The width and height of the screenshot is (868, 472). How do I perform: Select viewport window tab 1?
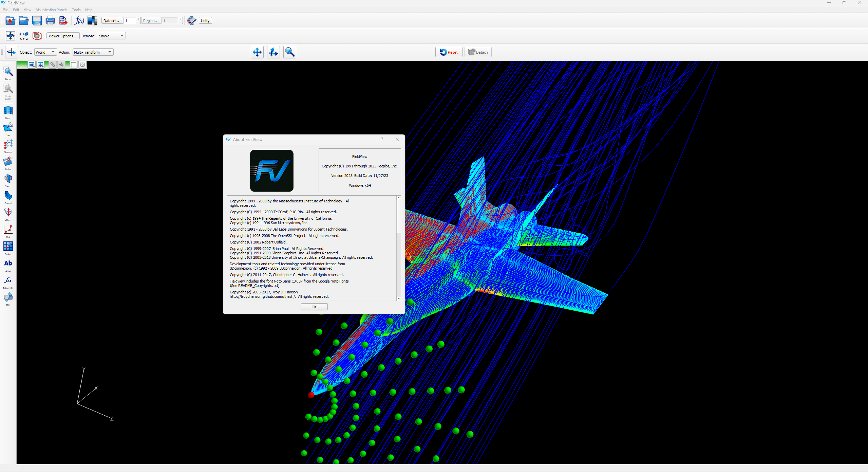coord(22,65)
